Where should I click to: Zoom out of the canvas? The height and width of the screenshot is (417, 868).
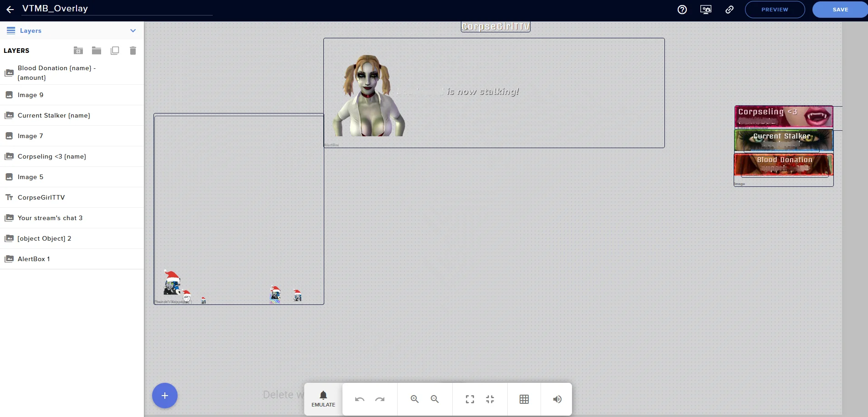coord(435,399)
